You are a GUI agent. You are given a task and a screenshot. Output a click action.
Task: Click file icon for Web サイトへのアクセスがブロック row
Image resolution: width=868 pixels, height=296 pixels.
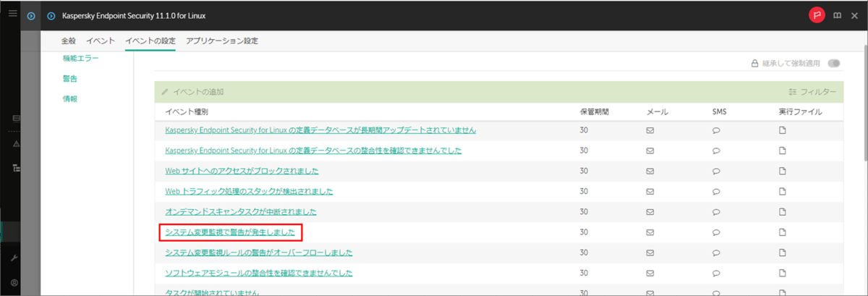pos(782,171)
